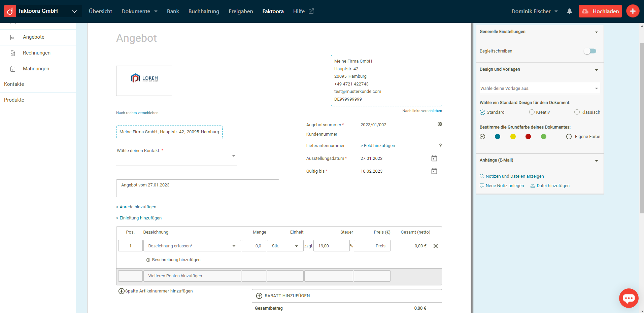The image size is (644, 313).
Task: Open the chat support bubble
Action: pos(629,298)
